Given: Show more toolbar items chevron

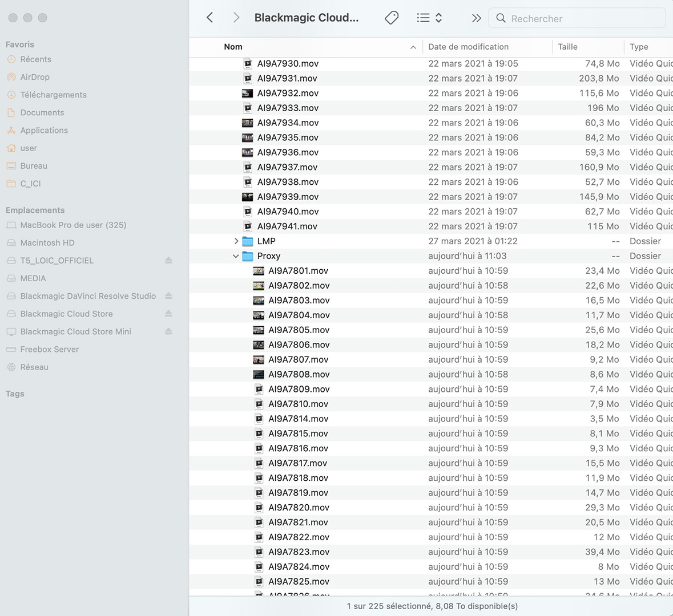Looking at the screenshot, I should click(x=476, y=18).
